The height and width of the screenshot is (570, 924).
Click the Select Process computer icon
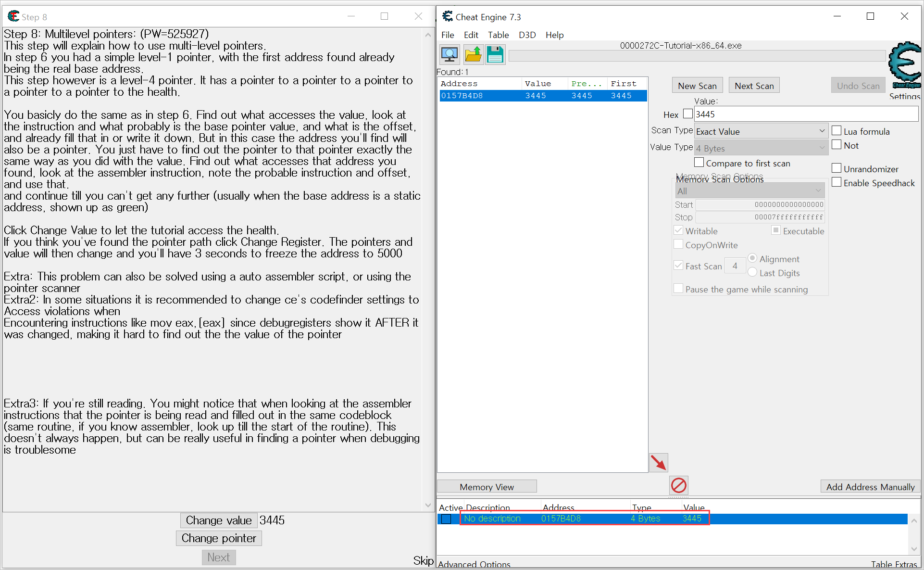coord(450,55)
